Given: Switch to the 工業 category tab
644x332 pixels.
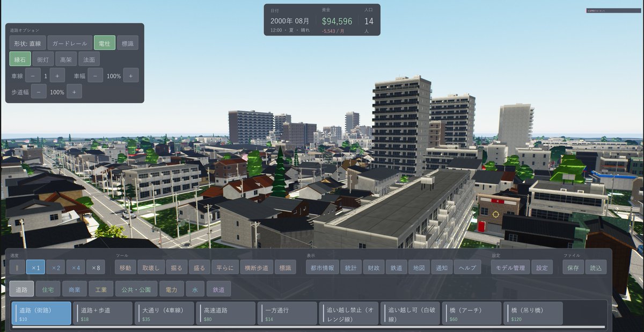Looking at the screenshot, I should tap(101, 289).
